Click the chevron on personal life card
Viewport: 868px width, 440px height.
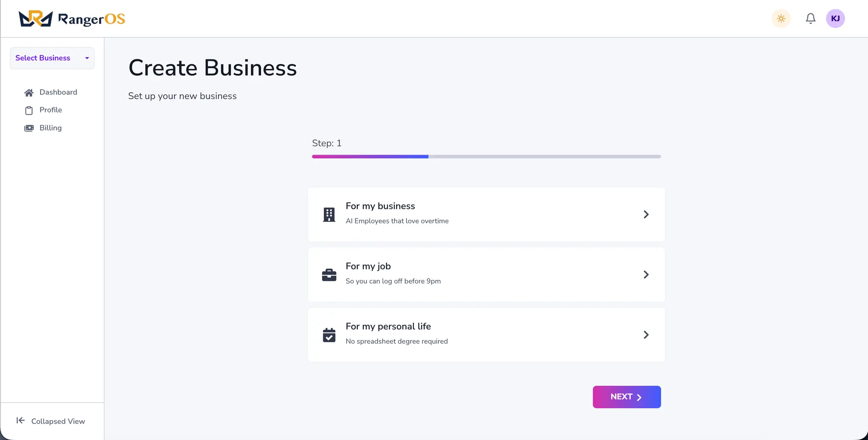click(x=646, y=335)
